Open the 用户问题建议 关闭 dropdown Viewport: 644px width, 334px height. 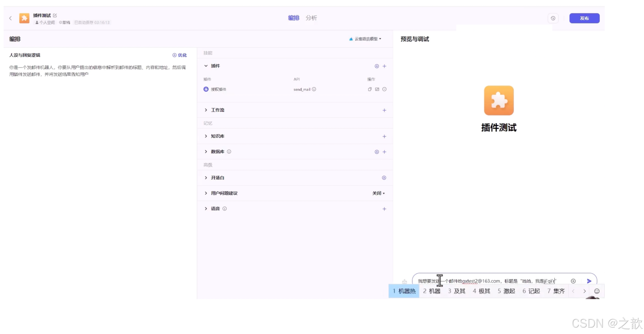point(378,193)
